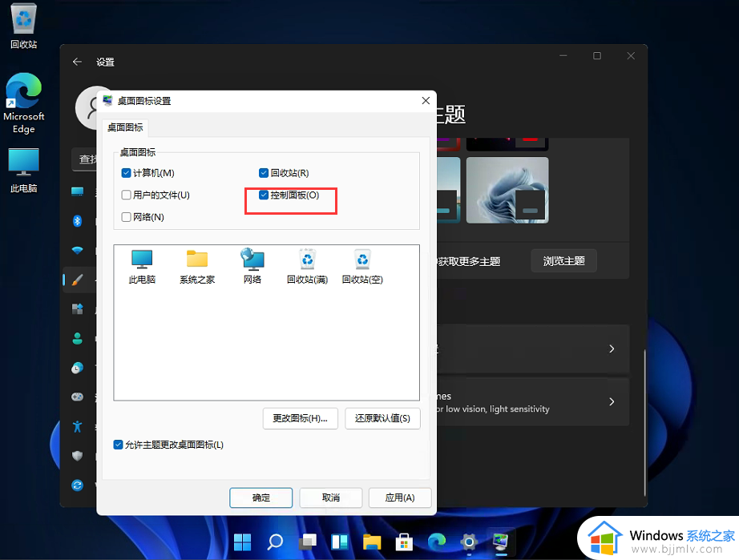The image size is (739, 560).
Task: Select 回收站(满) icon in preview list
Action: click(x=307, y=267)
